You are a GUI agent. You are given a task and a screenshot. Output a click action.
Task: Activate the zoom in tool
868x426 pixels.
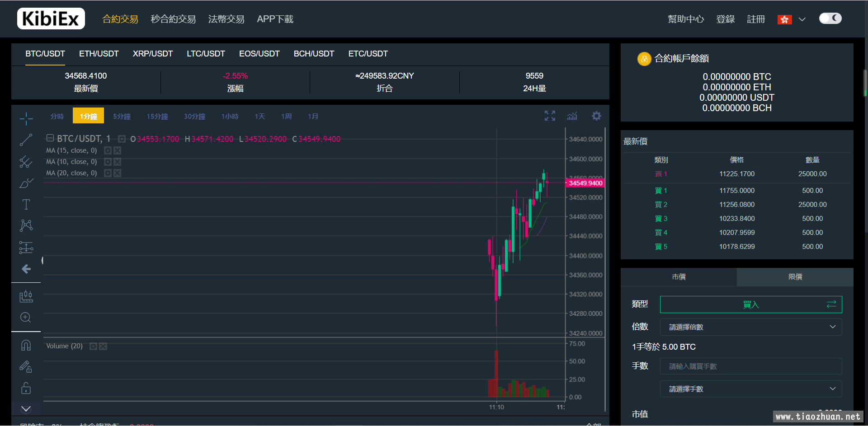click(26, 318)
